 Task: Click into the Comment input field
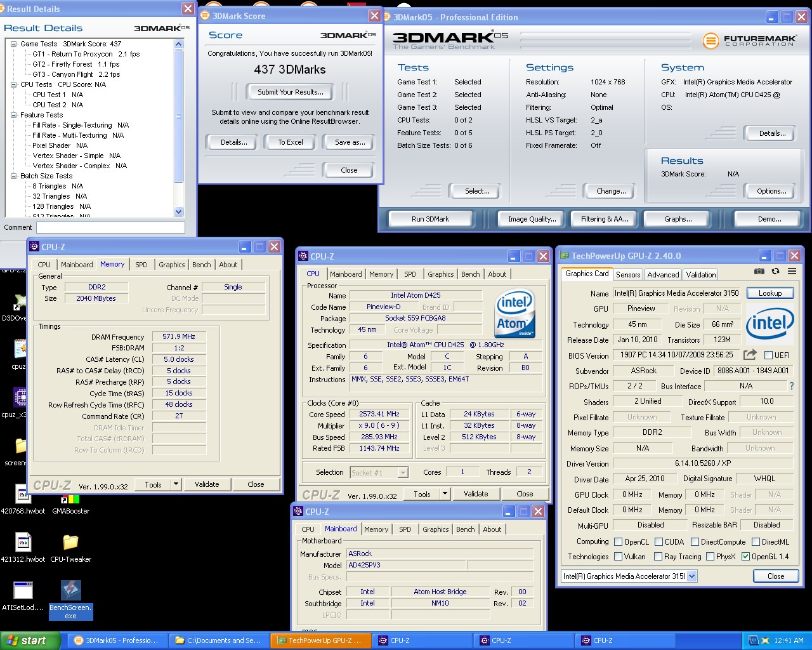(x=110, y=227)
